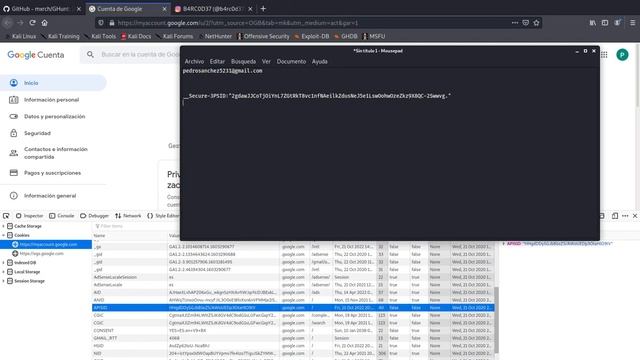Image resolution: width=640 pixels, height=360 pixels.
Task: Open Búsqueda menu in Mousepad
Action: 243,62
